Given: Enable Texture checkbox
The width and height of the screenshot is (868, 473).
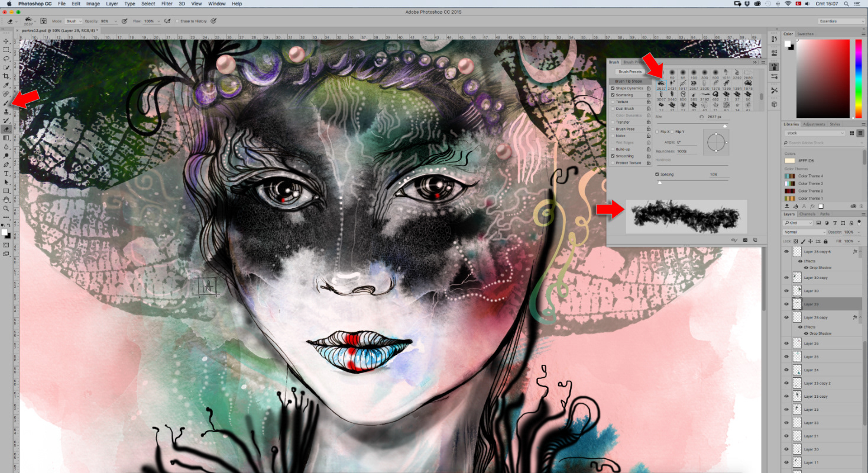Looking at the screenshot, I should [613, 102].
